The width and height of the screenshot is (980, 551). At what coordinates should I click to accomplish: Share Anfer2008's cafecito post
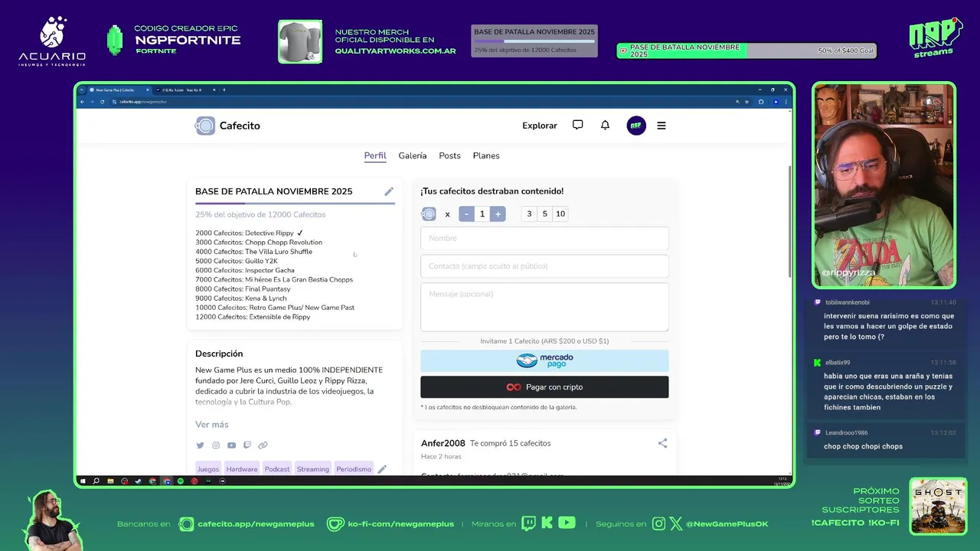(x=662, y=443)
